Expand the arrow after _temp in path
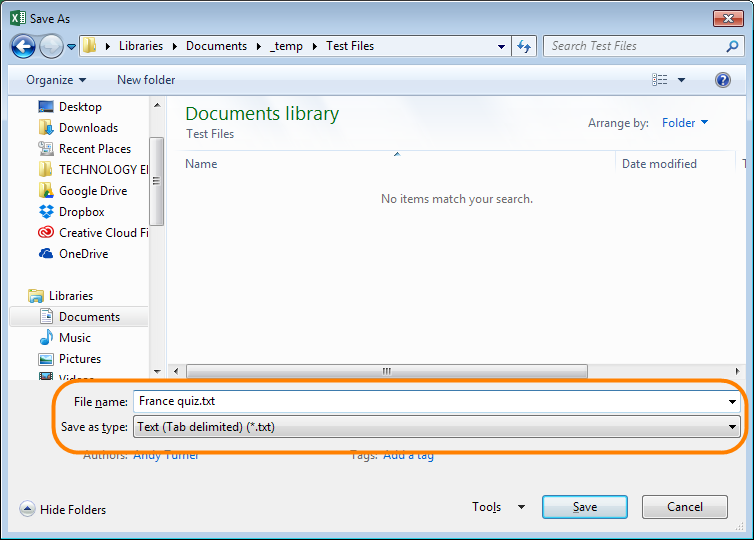Image resolution: width=754 pixels, height=540 pixels. pyautogui.click(x=315, y=46)
